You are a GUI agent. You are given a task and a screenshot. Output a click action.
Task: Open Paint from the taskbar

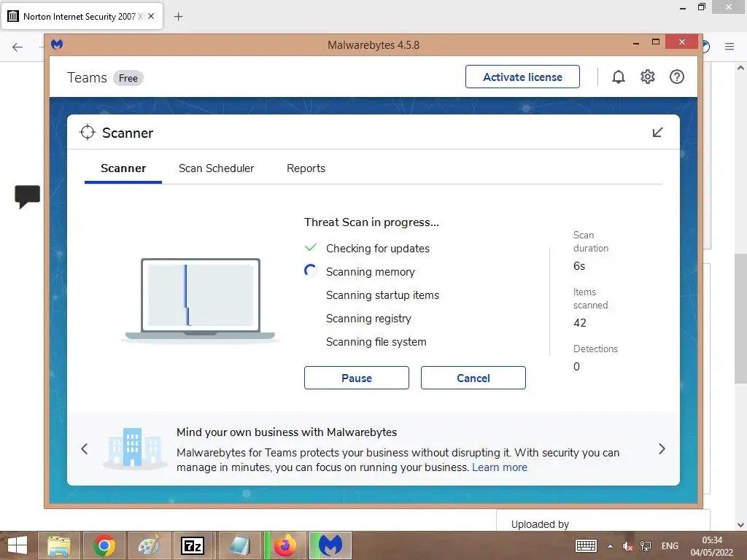149,545
